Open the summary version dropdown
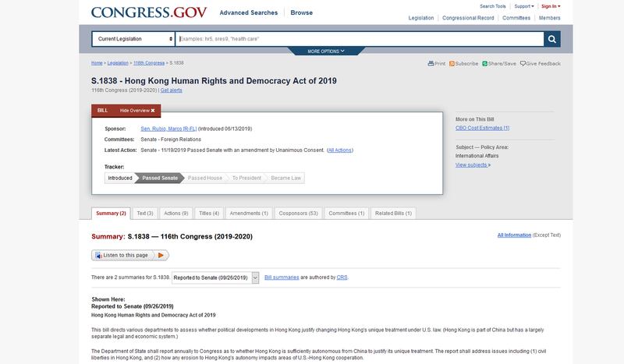Image resolution: width=624 pixels, height=364 pixels. tap(215, 277)
